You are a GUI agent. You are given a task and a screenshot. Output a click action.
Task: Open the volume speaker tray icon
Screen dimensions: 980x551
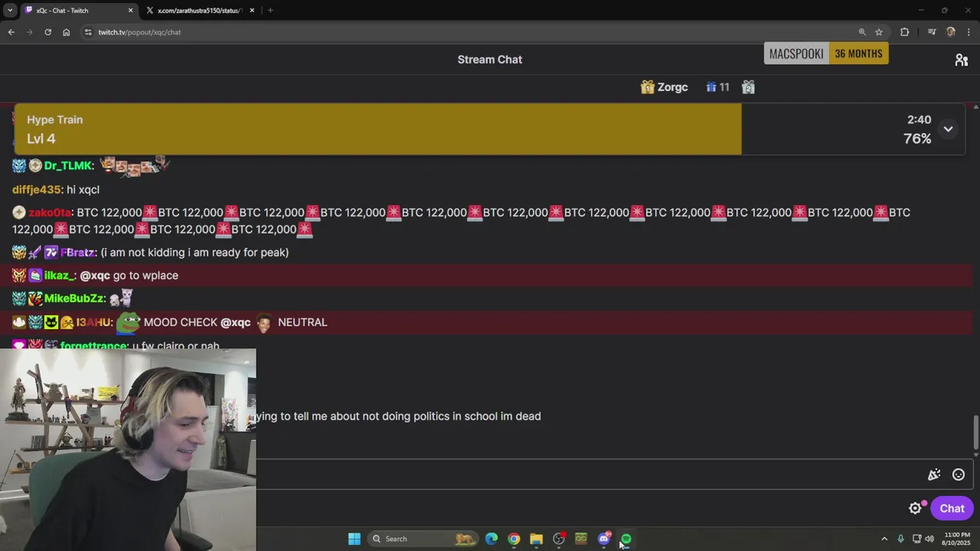click(929, 539)
